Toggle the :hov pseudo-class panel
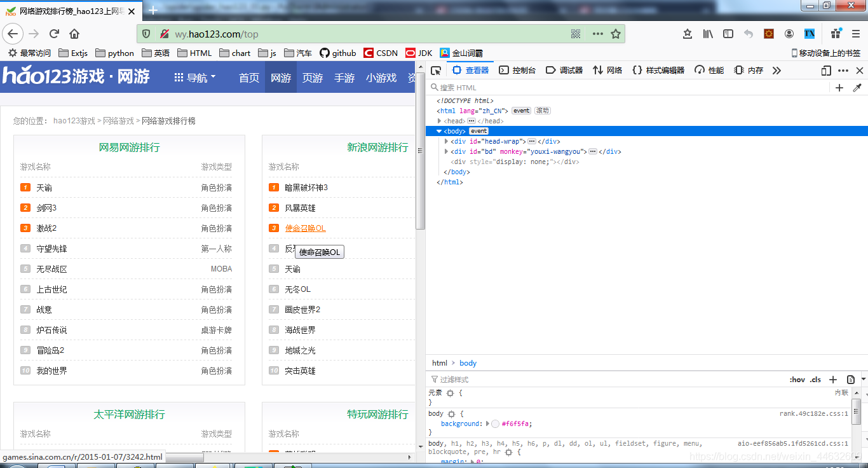Screen dimensions: 868x468 (797, 380)
